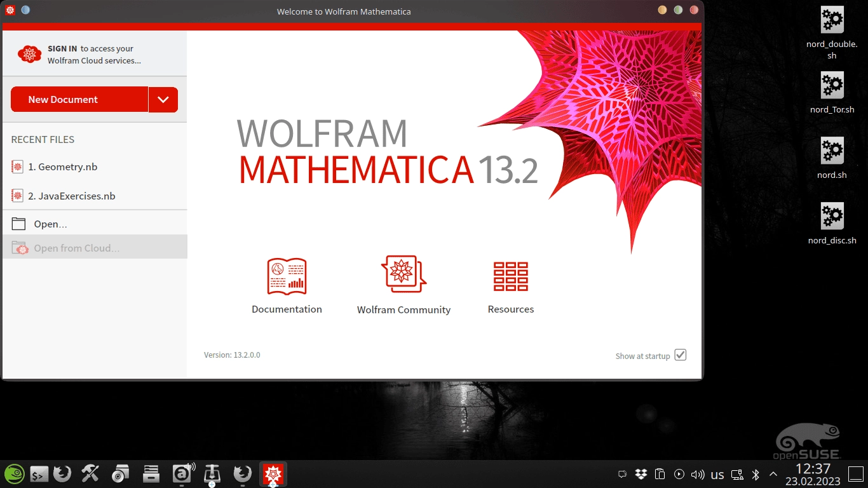Click the Resources label
The width and height of the screenshot is (868, 488).
pos(511,309)
